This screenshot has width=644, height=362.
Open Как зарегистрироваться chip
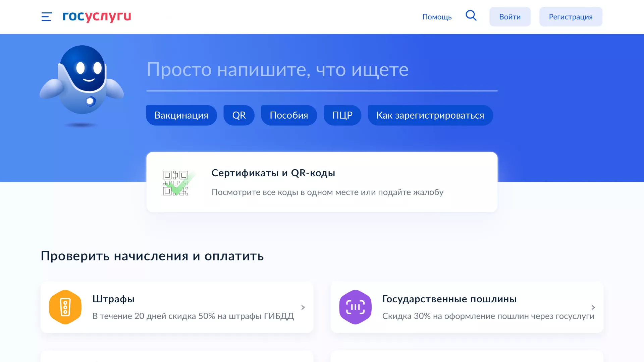click(x=430, y=115)
